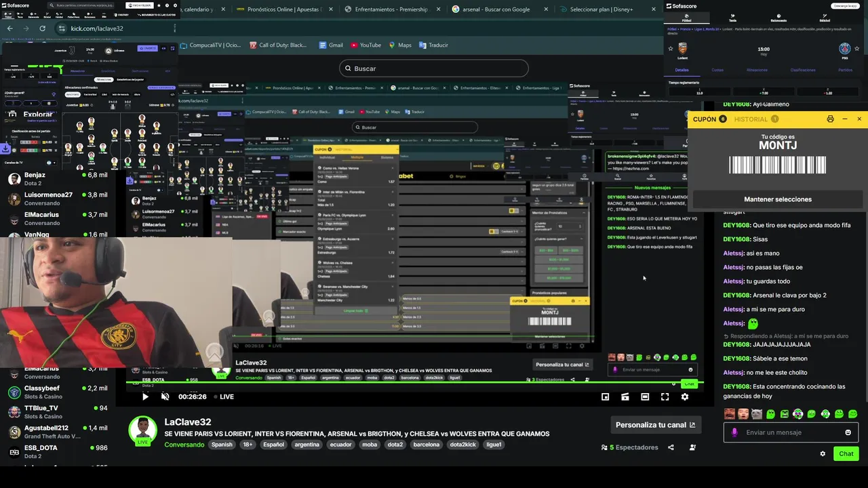
Task: Open ElMacarius Conversando channel under Luisormeno27
Action: pyautogui.click(x=58, y=218)
